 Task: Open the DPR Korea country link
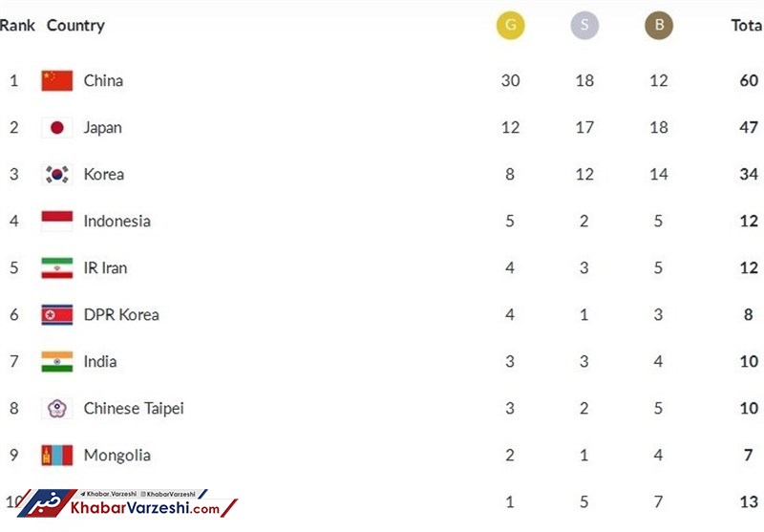(x=121, y=314)
